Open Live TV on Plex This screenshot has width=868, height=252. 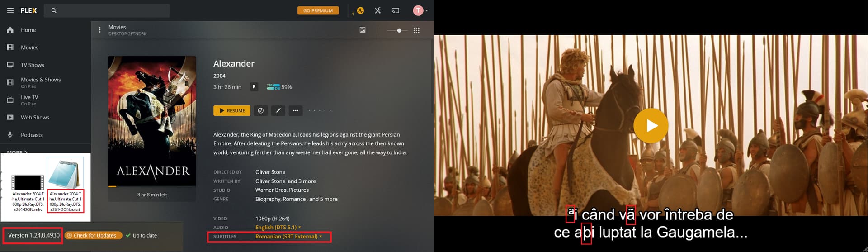[x=29, y=100]
